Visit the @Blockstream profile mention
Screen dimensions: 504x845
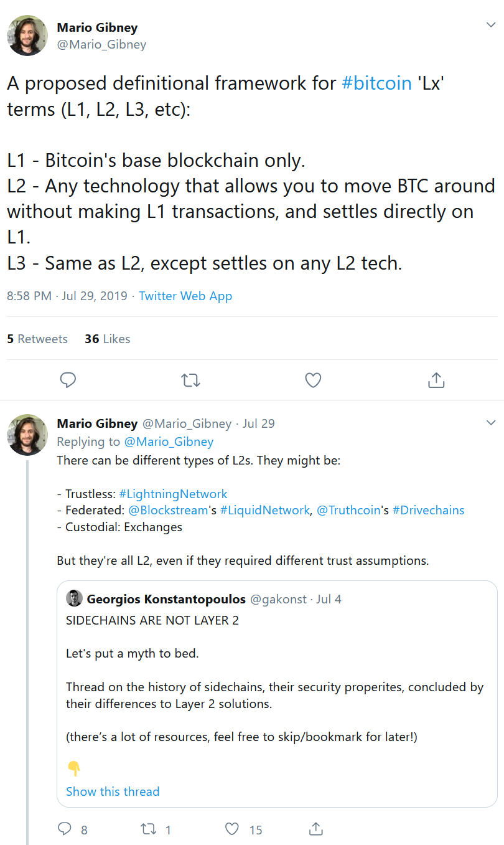click(x=168, y=510)
